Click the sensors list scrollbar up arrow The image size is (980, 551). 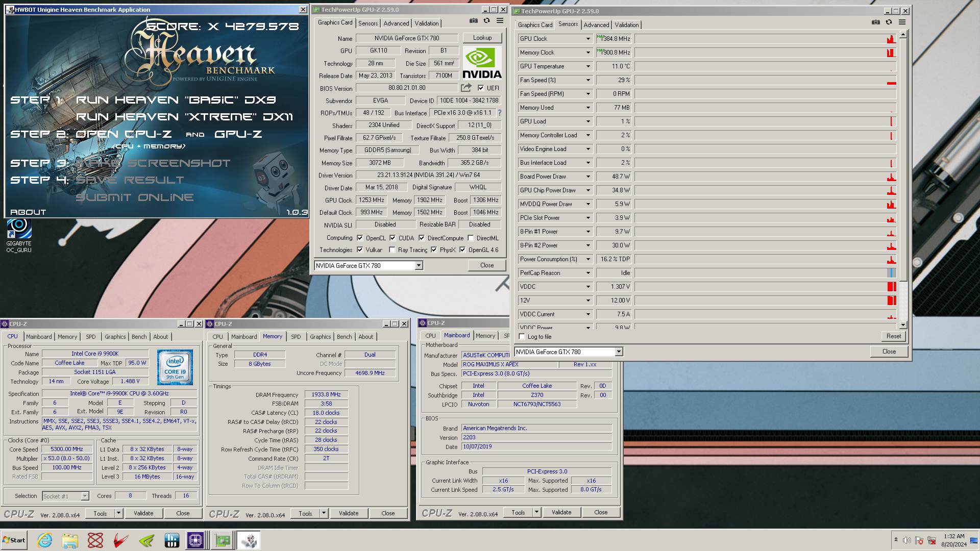[903, 35]
